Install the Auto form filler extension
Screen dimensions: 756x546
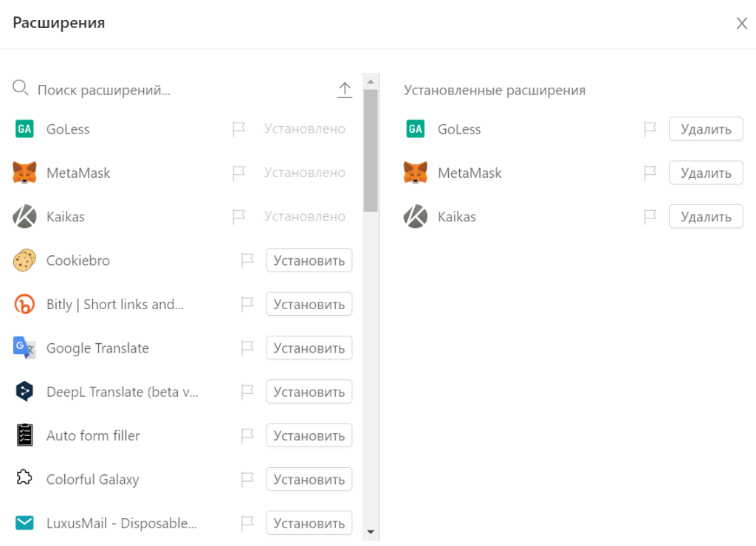309,435
